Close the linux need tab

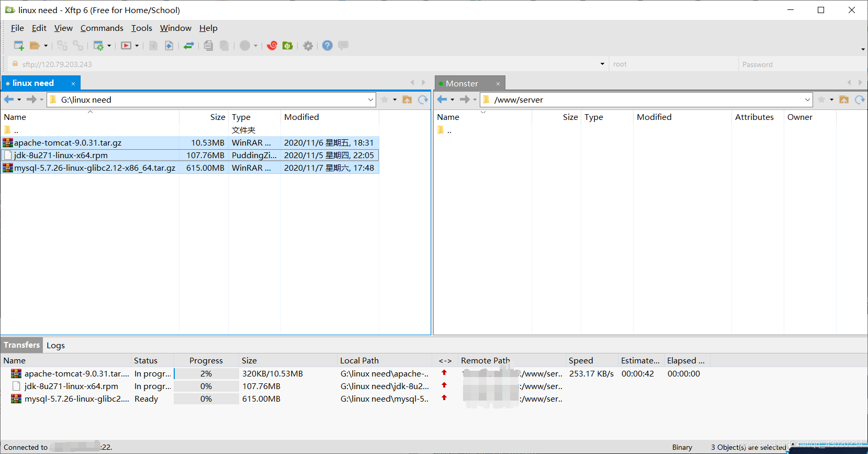(x=73, y=83)
